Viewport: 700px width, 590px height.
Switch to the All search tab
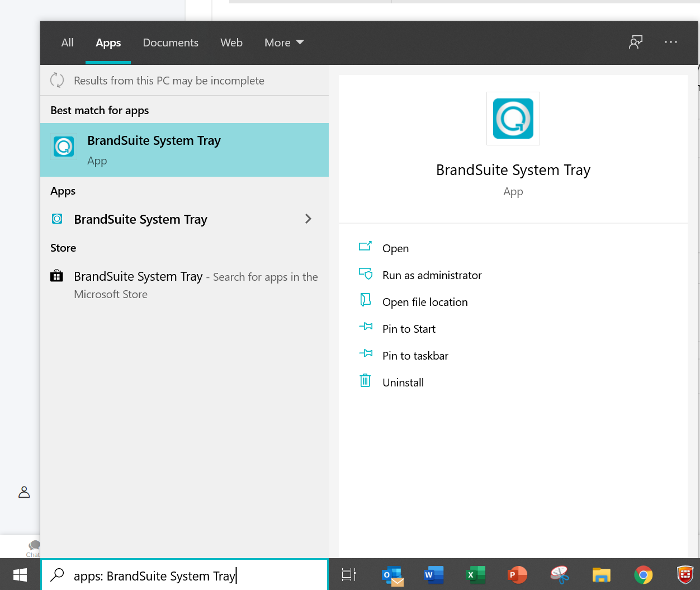point(67,43)
